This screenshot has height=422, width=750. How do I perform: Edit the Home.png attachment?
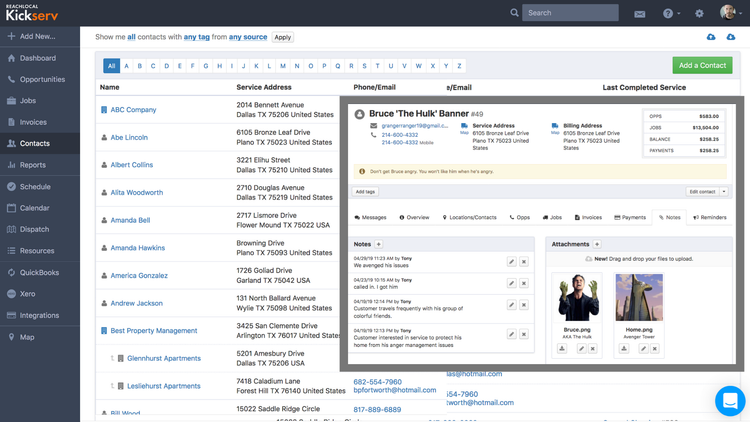coord(643,349)
